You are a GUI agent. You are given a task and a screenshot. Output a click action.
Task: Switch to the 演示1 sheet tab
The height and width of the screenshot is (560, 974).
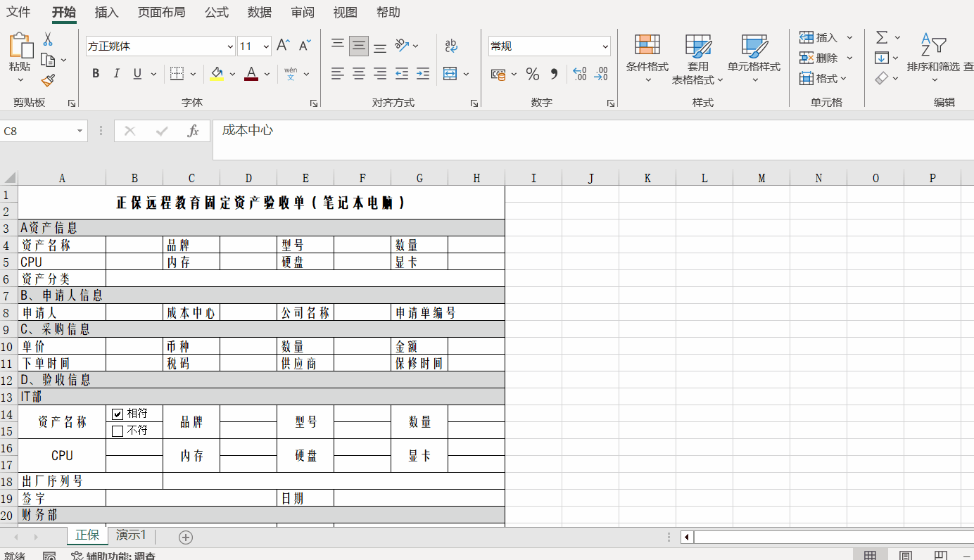[131, 535]
